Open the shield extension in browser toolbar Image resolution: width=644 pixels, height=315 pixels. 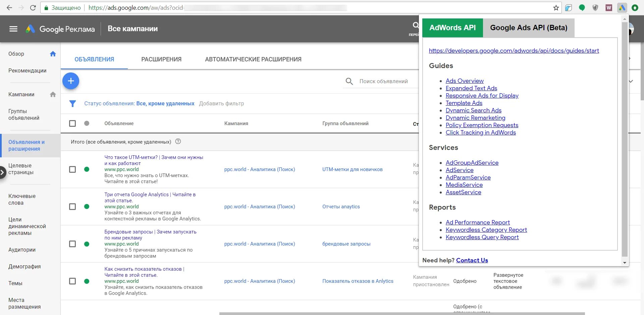click(595, 8)
